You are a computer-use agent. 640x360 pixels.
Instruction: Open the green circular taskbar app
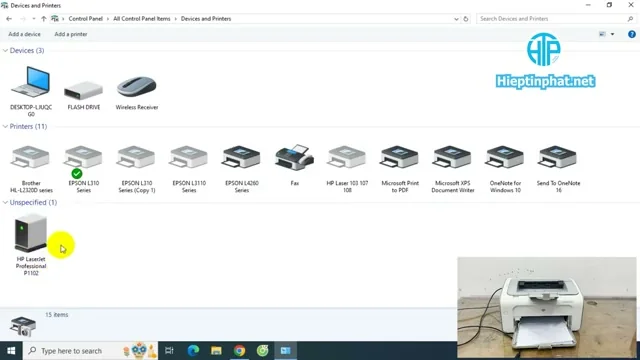262,351
